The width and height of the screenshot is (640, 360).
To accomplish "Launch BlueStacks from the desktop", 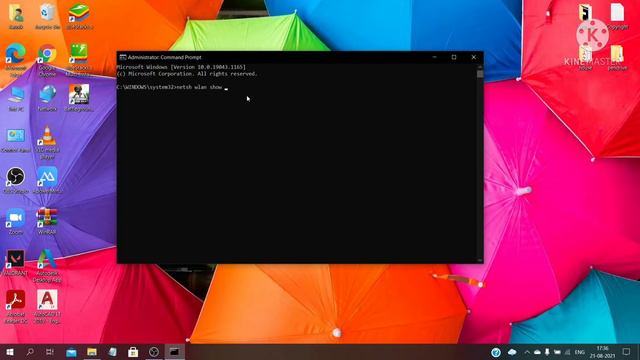I will [79, 16].
